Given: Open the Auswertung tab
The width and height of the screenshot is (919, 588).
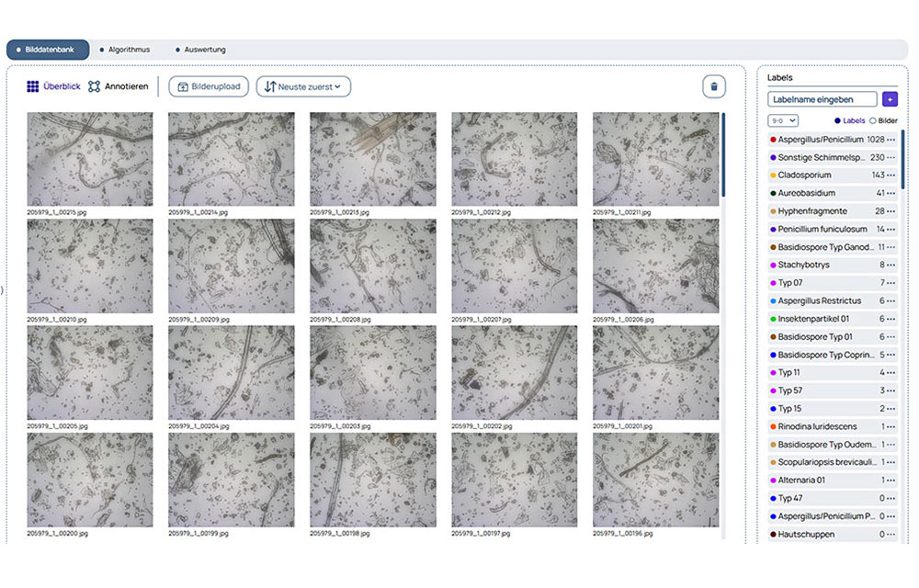Looking at the screenshot, I should click(199, 50).
